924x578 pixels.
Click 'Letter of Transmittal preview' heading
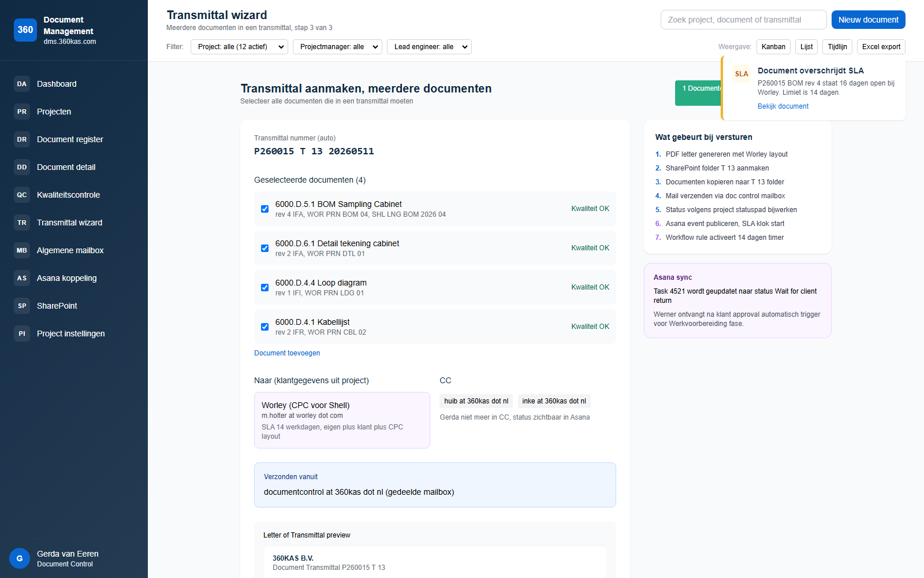(x=307, y=535)
